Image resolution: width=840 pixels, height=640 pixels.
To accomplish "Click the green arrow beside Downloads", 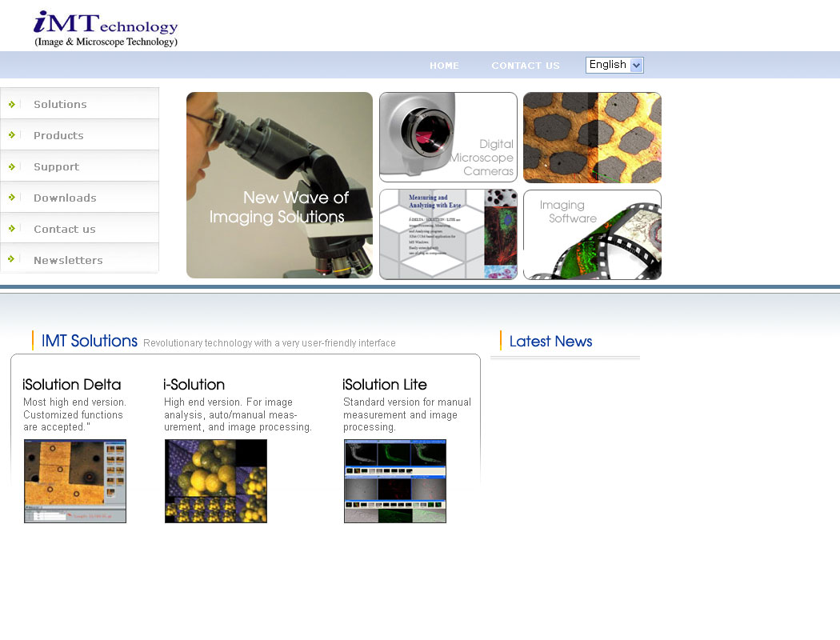I will pyautogui.click(x=12, y=198).
